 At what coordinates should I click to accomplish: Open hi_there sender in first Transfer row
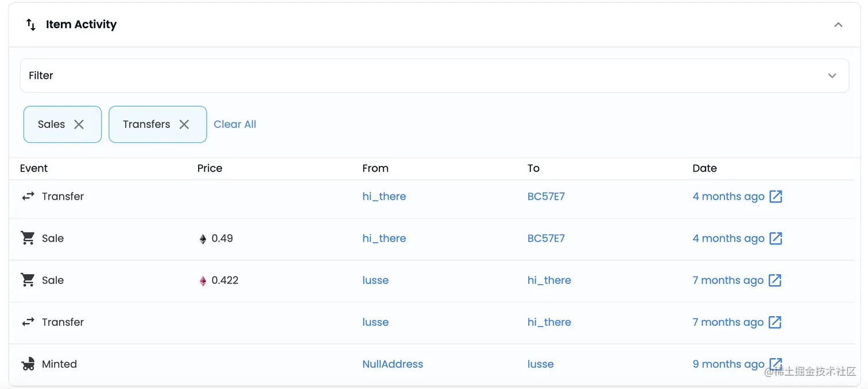(384, 196)
